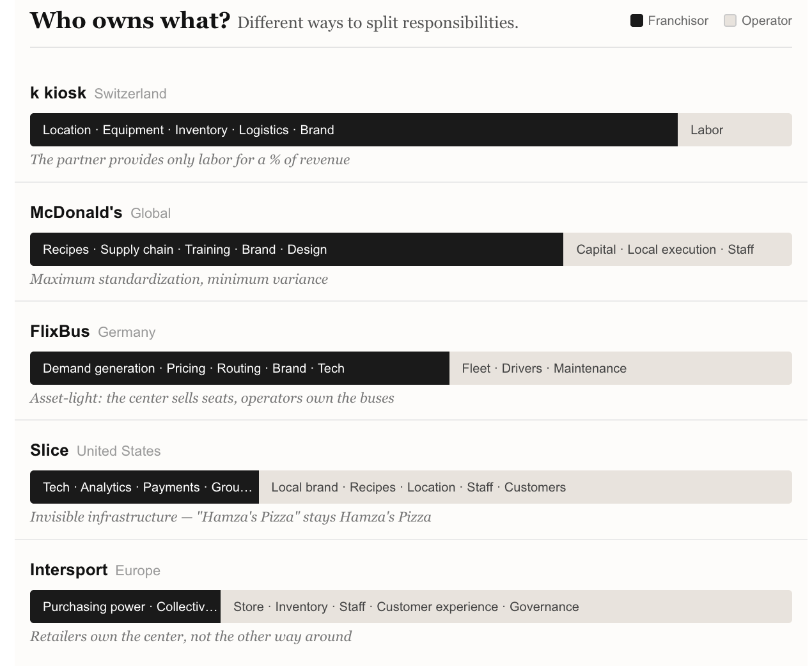This screenshot has width=812, height=666.
Task: Select k kiosk operator bar 'Labor'
Action: [735, 130]
